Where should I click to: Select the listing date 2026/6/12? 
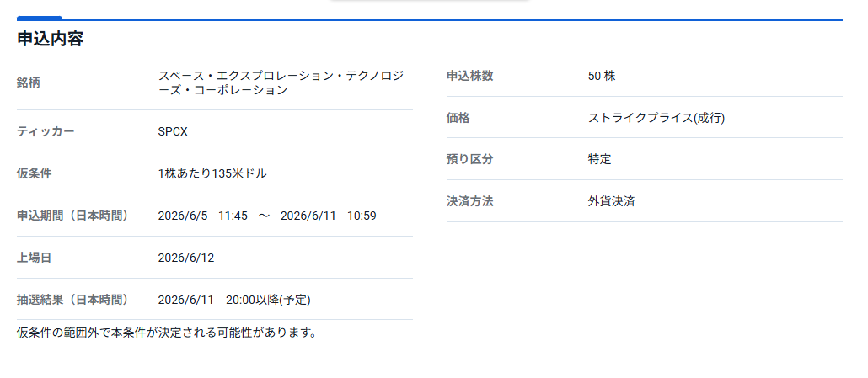point(186,258)
